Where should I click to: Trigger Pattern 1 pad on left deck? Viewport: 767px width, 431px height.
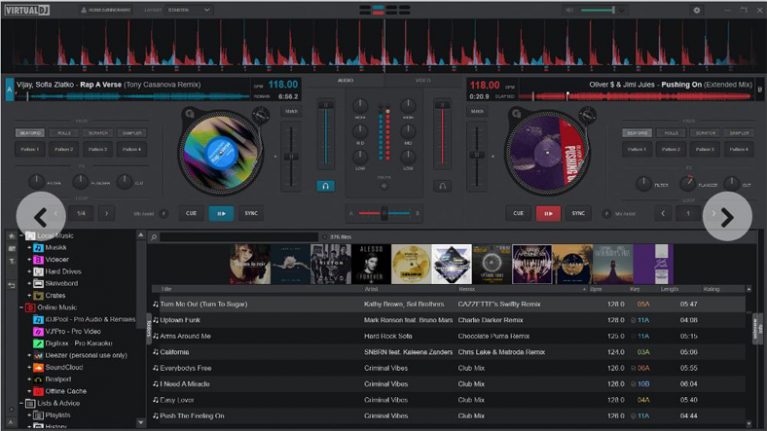point(30,149)
